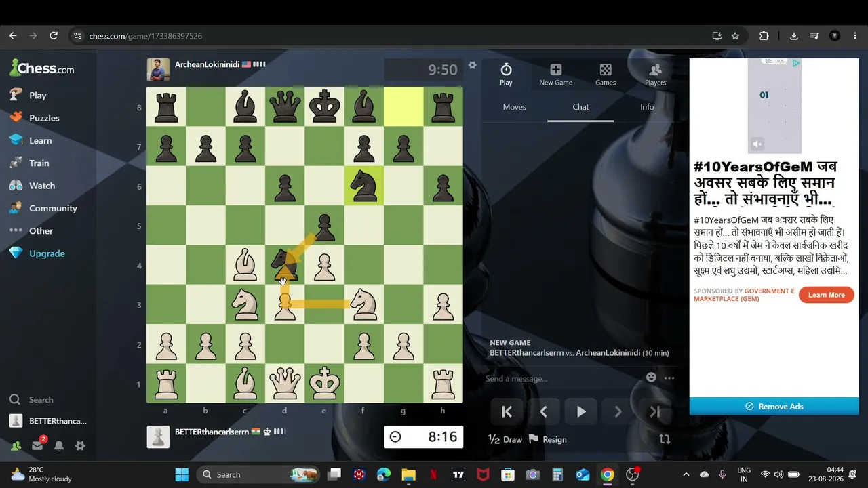868x488 pixels.
Task: Go back in the browser
Action: [x=13, y=36]
